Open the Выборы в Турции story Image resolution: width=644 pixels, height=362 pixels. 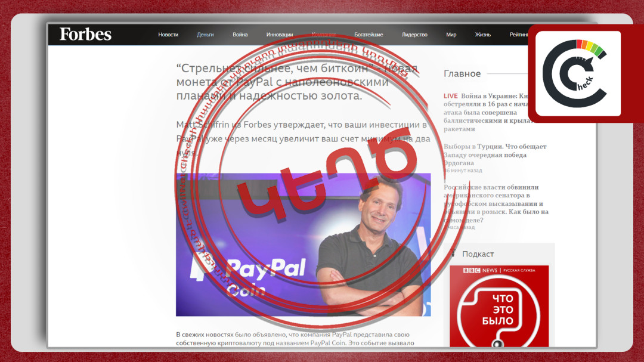pos(495,154)
